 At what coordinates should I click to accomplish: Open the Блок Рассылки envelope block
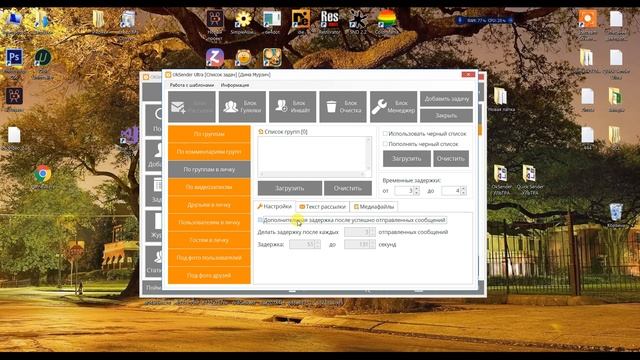point(191,107)
